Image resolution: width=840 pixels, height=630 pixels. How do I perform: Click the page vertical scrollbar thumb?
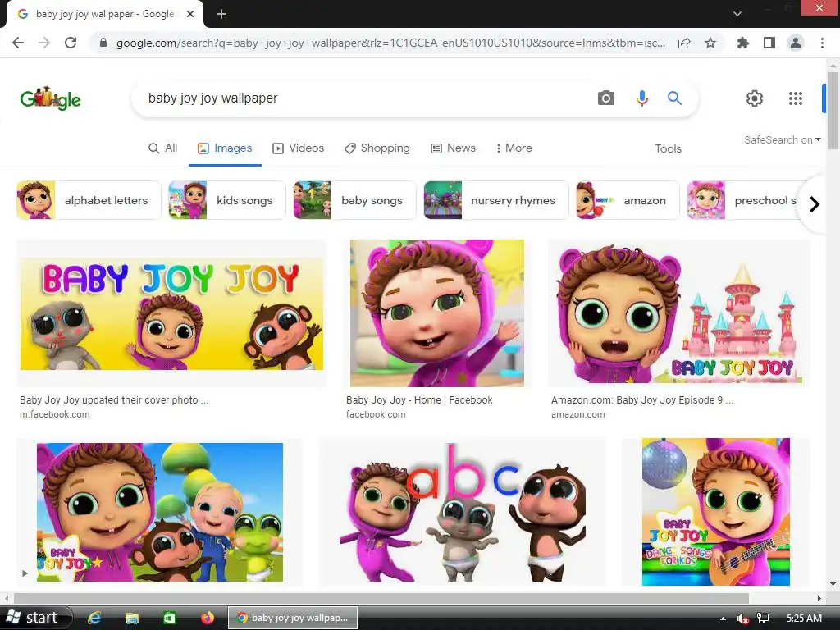click(x=833, y=111)
